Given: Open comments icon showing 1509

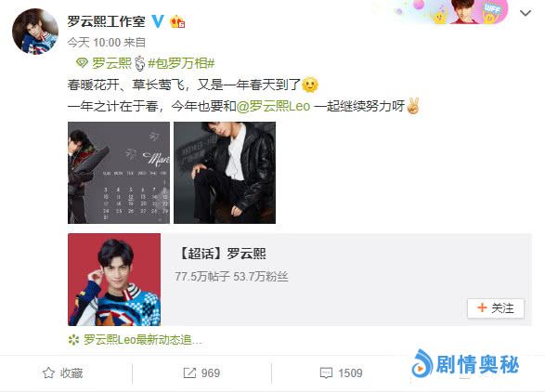Looking at the screenshot, I should click(x=326, y=373).
